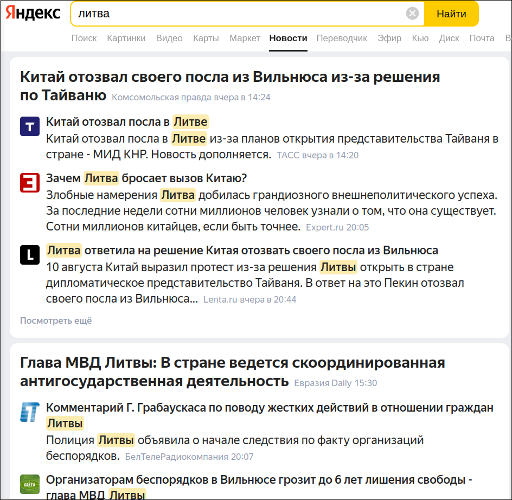Open the БелТелеРадиокомпания blue source icon
Screen dimensions: 512x500
click(30, 412)
